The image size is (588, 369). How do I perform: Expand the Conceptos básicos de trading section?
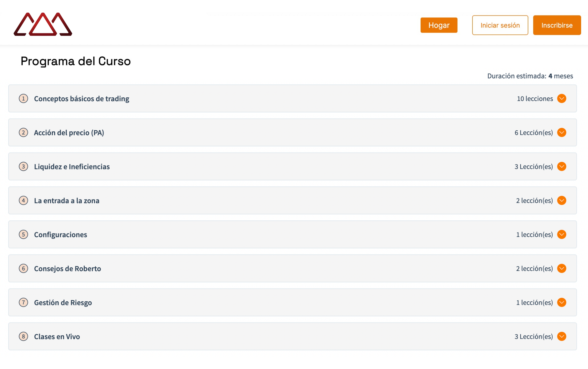click(561, 98)
